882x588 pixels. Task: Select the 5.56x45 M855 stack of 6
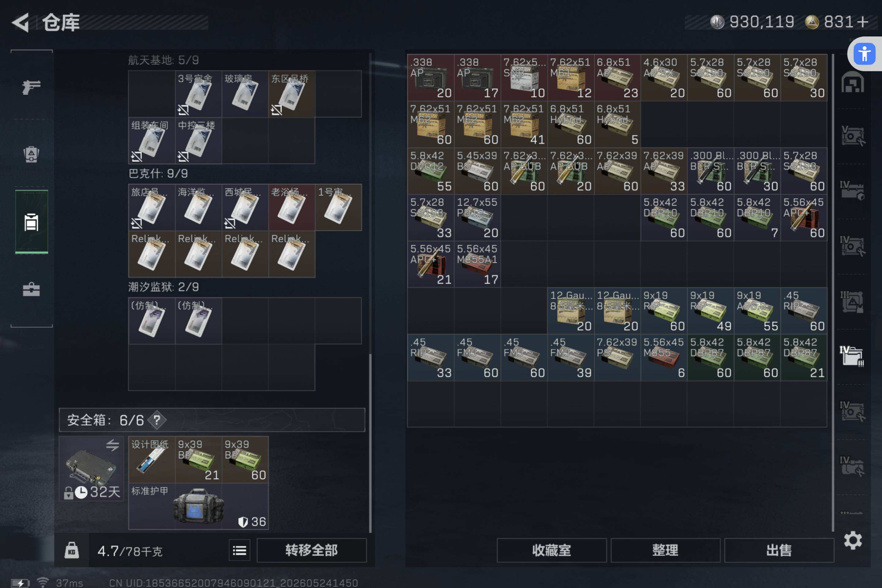coord(664,358)
